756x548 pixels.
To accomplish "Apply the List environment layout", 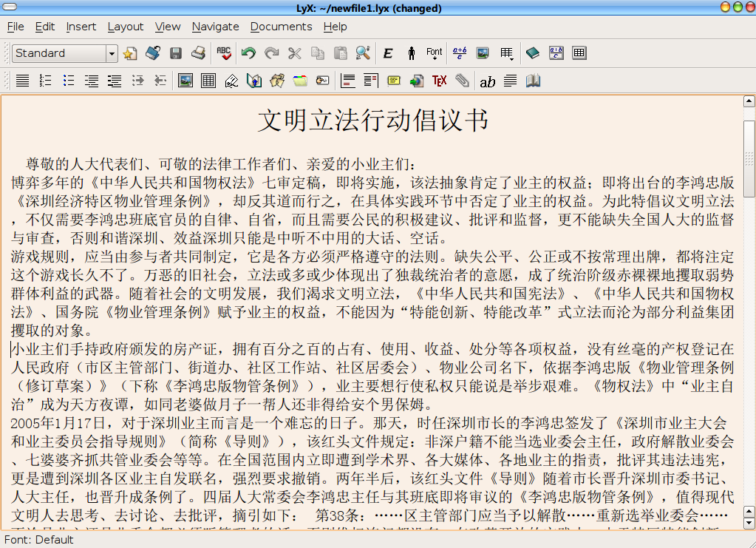I will click(x=92, y=81).
